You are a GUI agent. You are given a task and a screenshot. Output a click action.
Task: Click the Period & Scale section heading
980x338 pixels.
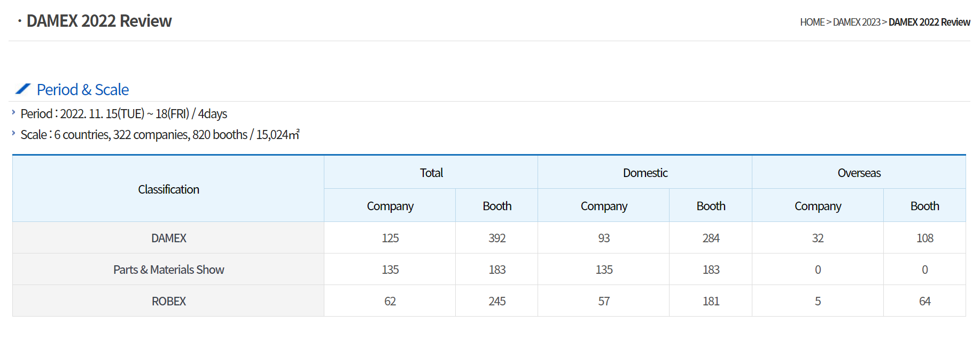(82, 90)
